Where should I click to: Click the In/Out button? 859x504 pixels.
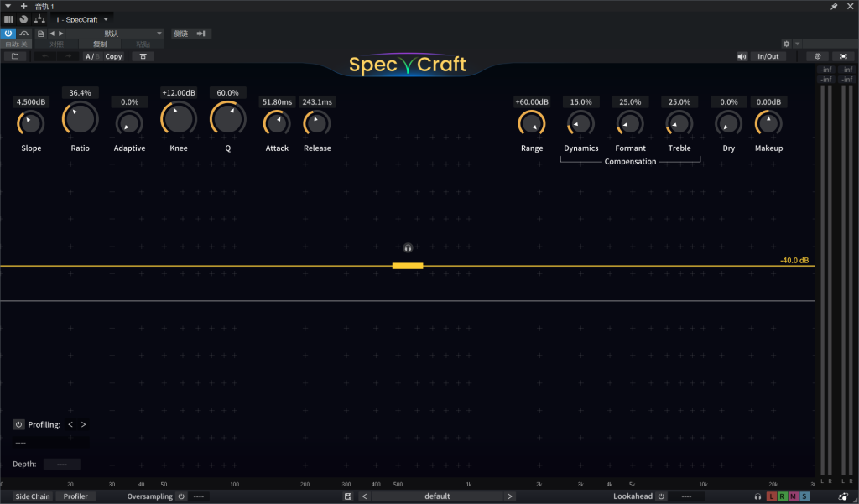point(768,56)
